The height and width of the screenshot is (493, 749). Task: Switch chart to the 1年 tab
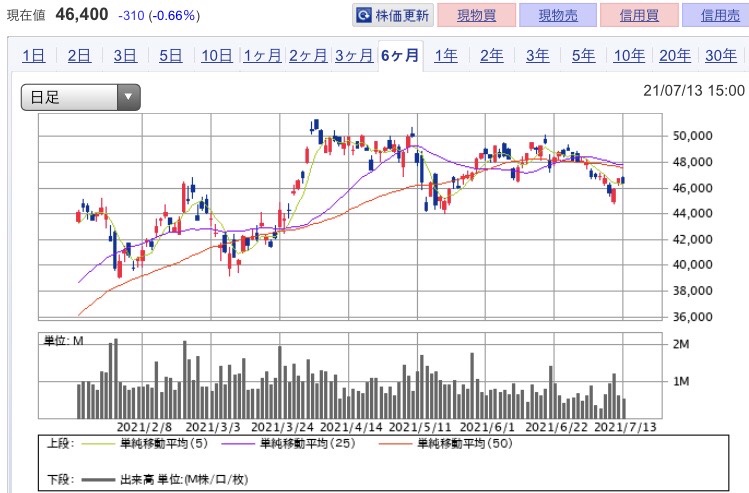point(445,56)
